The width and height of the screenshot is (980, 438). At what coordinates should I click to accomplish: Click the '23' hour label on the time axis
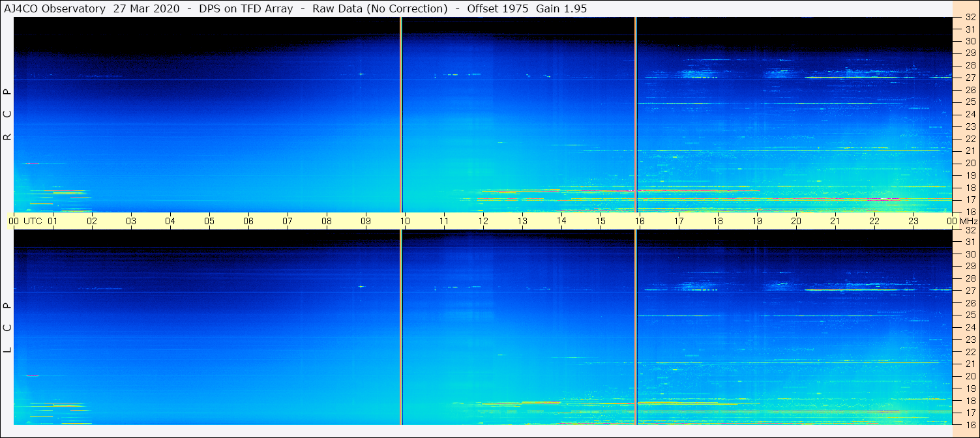(x=913, y=221)
